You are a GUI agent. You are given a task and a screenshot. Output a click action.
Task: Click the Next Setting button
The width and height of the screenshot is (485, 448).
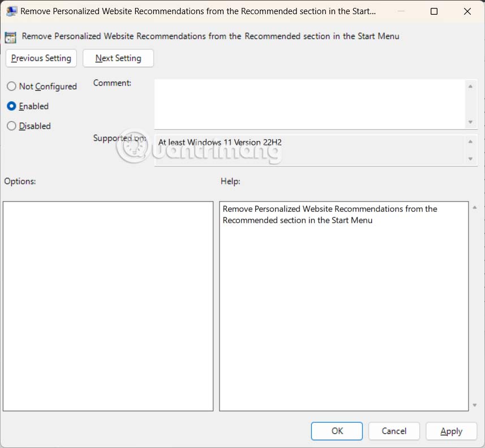tap(118, 58)
